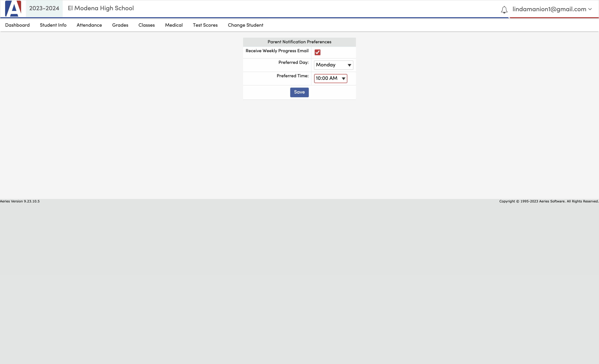This screenshot has width=599, height=364.
Task: Expand the lindamanion1@gmail.com account menu
Action: [x=552, y=9]
